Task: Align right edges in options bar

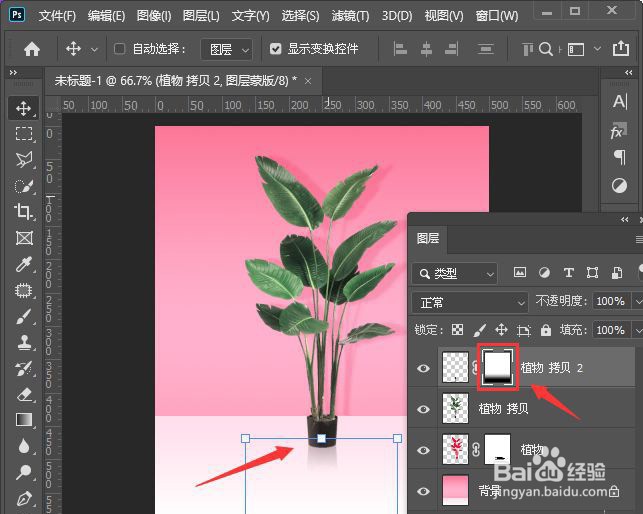Action: coord(451,49)
